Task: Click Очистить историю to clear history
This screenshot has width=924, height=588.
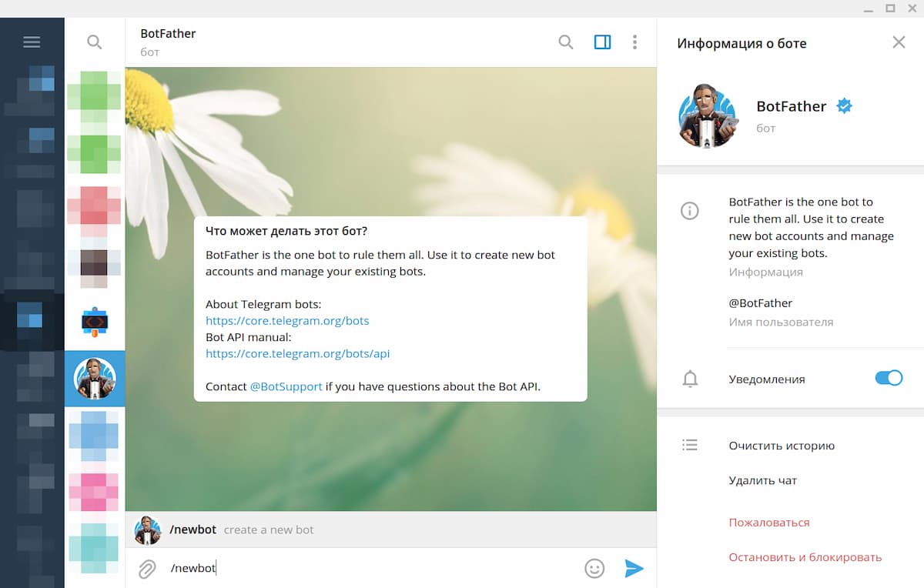Action: (782, 446)
